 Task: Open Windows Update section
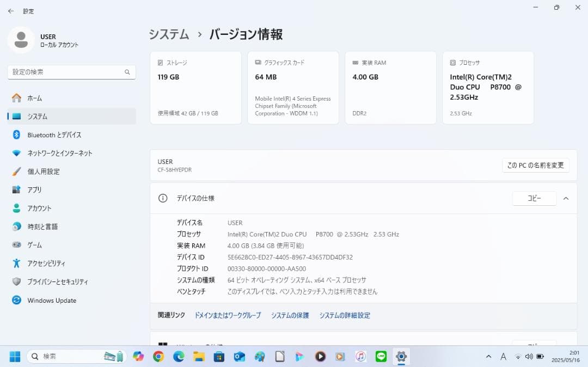tap(52, 300)
